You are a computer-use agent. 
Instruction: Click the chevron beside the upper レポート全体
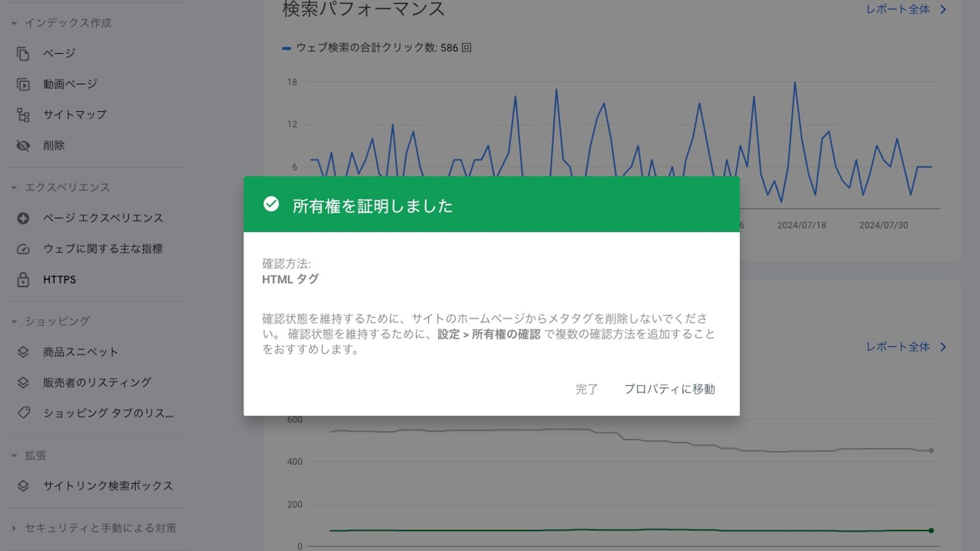(943, 9)
